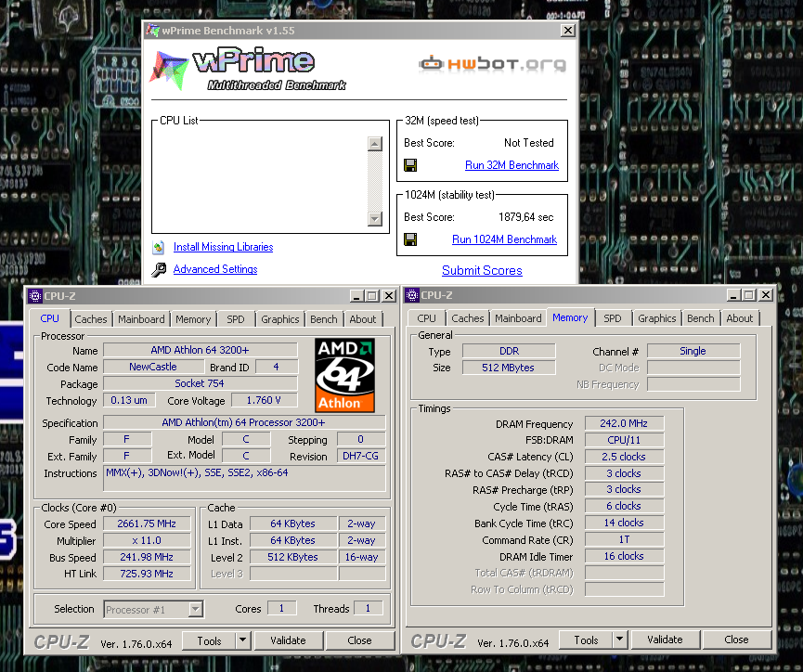Open the Graphics tab in left CPU-Z

click(x=280, y=319)
